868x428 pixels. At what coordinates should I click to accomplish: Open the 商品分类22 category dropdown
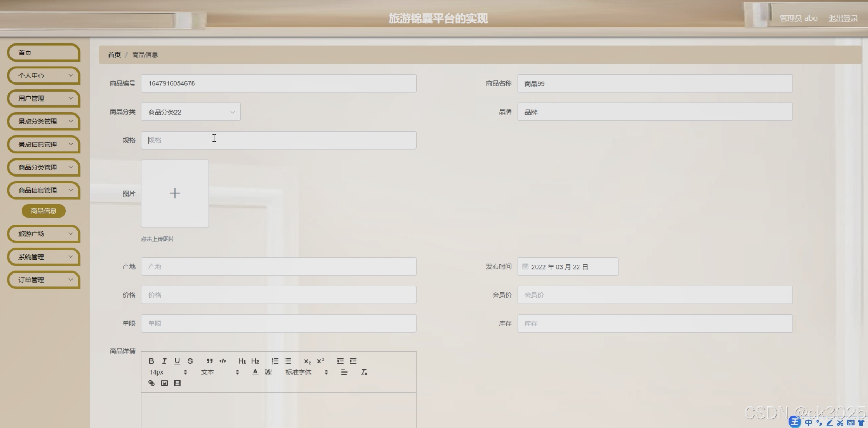pos(191,112)
